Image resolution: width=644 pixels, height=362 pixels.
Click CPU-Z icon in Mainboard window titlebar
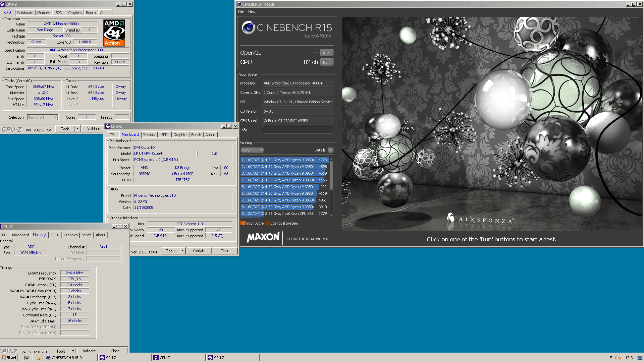(x=108, y=126)
